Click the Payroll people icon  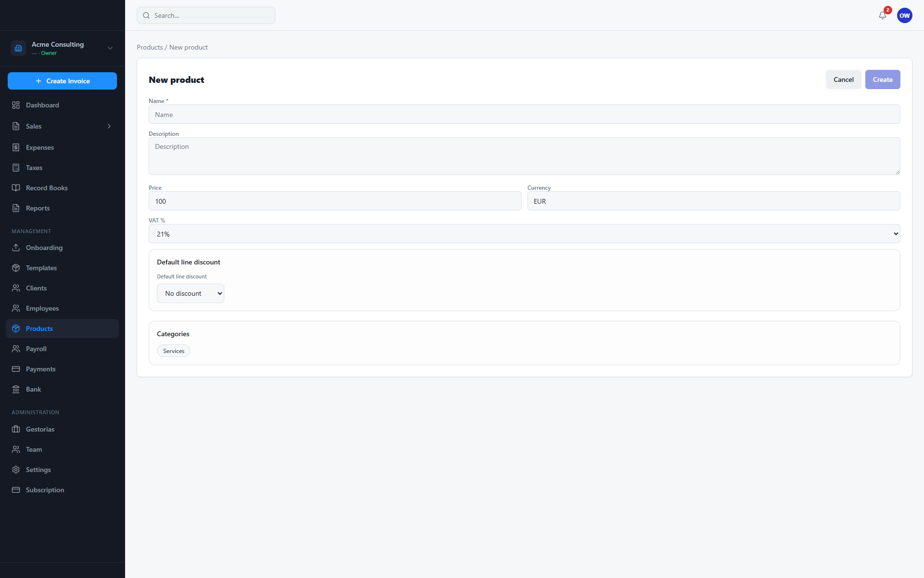click(16, 349)
